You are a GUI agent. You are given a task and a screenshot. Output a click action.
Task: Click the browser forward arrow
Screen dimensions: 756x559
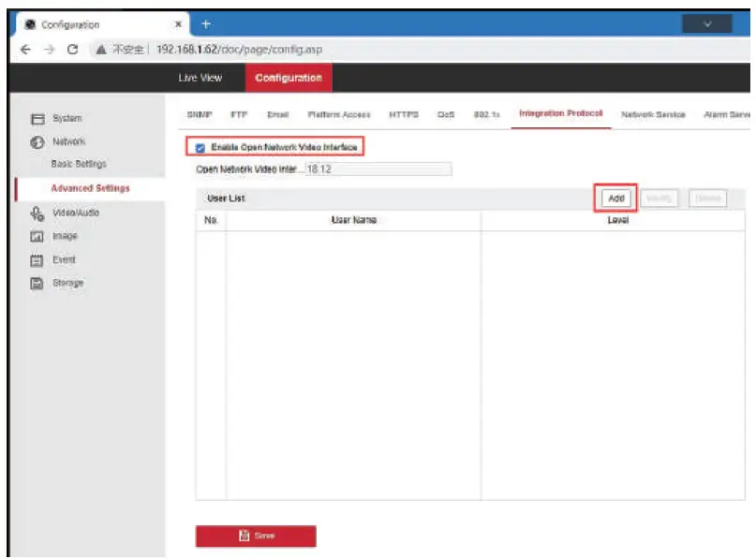coord(49,49)
